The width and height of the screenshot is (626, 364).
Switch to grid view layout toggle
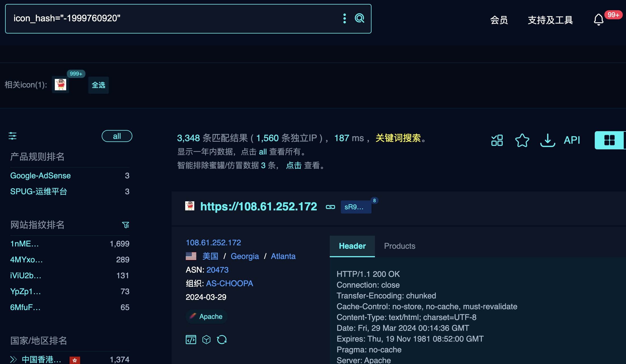[610, 140]
